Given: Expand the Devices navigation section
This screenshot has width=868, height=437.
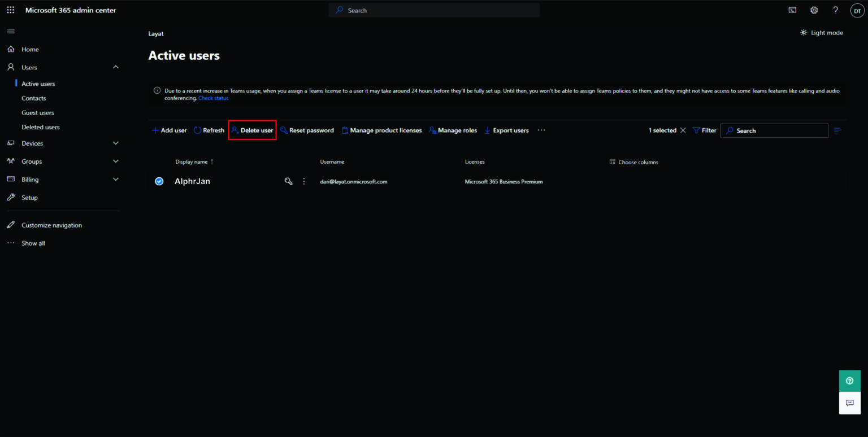Looking at the screenshot, I should (116, 143).
